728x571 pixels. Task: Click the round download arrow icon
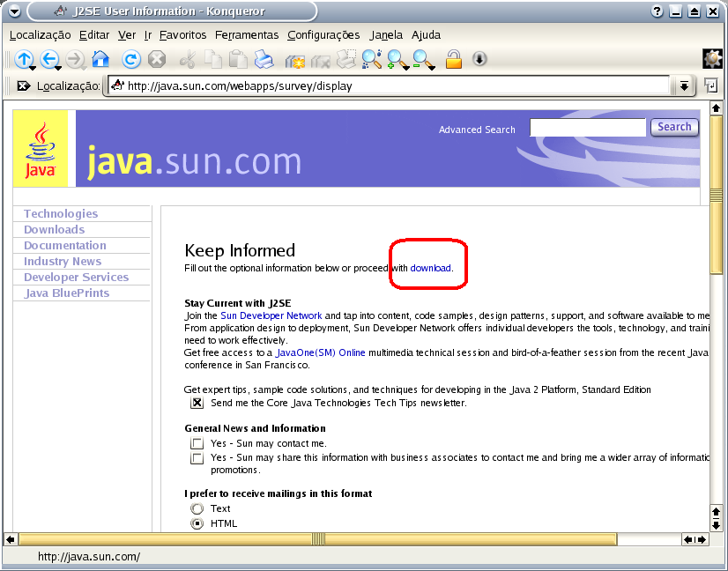point(479,59)
